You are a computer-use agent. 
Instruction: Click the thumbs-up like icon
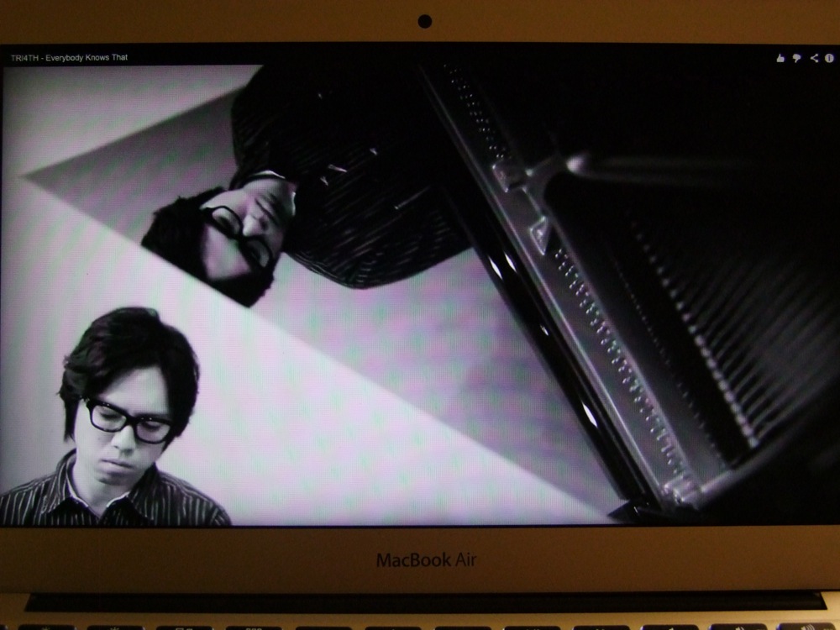[780, 59]
